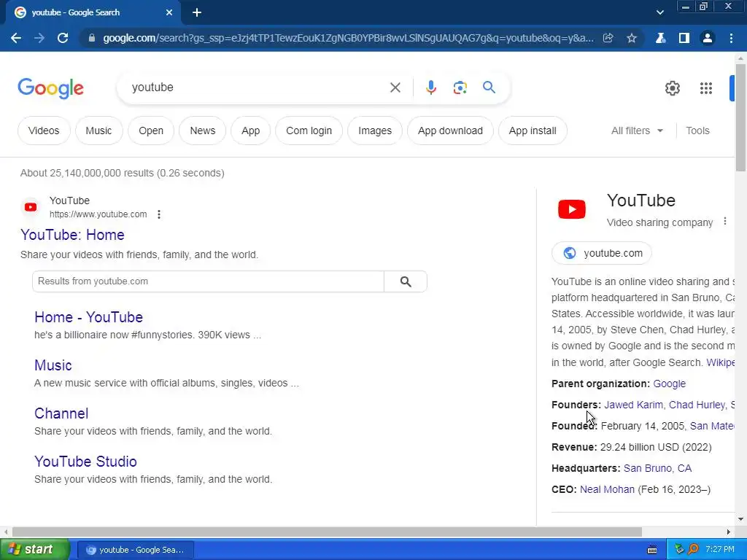The image size is (747, 560).
Task: Open more options for YouTube result
Action: 158,215
